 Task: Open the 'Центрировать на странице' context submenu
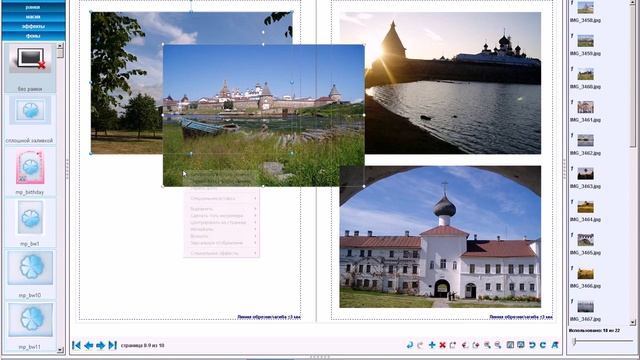(221, 222)
